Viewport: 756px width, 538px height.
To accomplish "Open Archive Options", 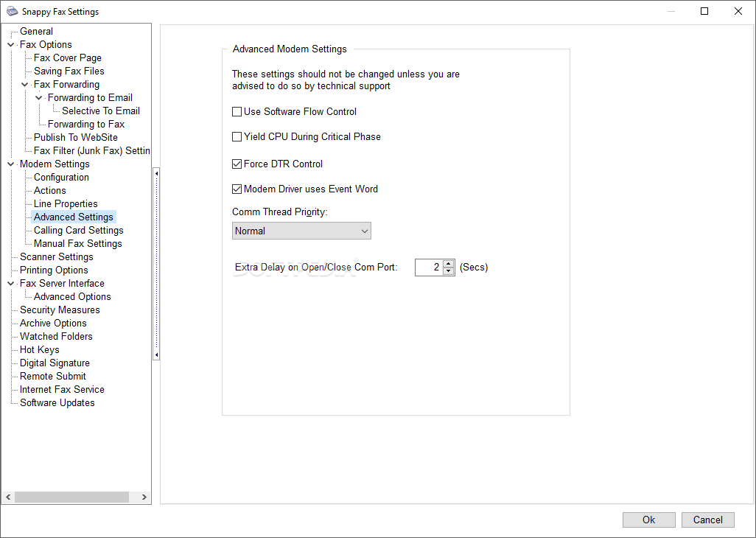I will pyautogui.click(x=53, y=323).
